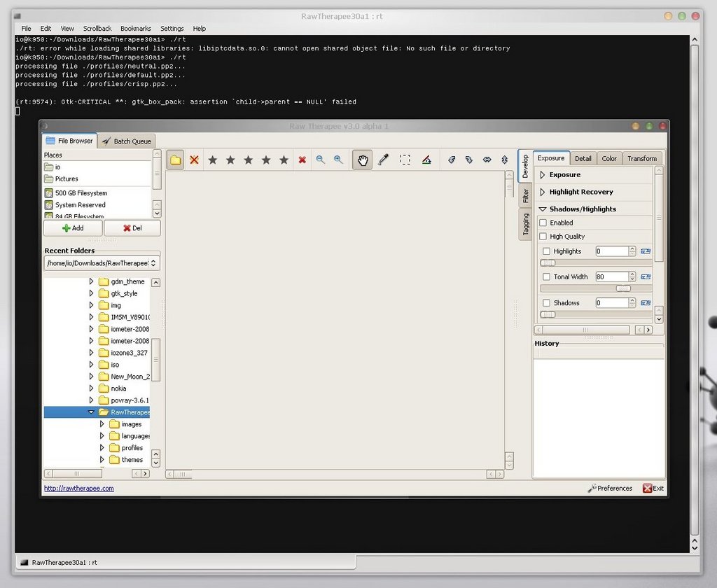The width and height of the screenshot is (717, 588).
Task: Set three-star rating with third star
Action: coord(249,160)
